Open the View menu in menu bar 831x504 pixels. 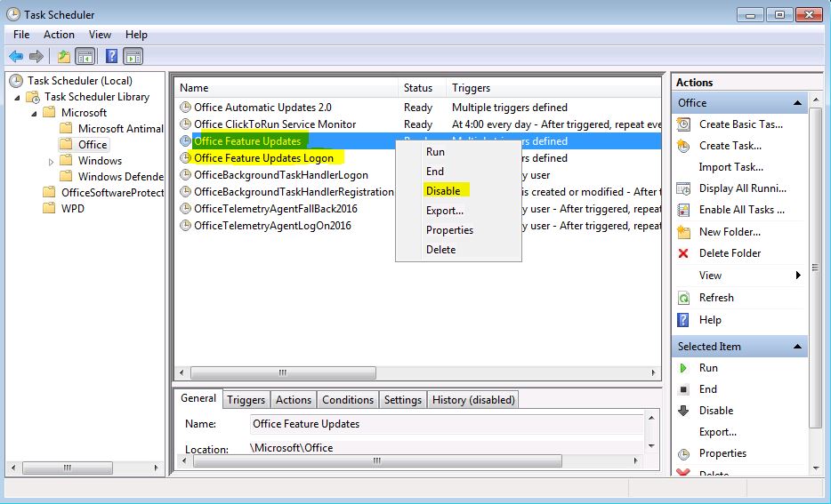100,35
